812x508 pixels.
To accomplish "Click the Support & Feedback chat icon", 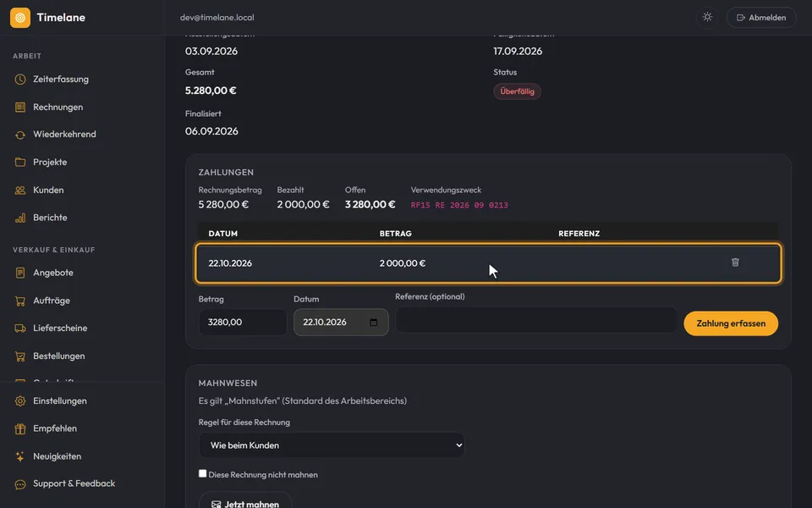I will pos(20,484).
